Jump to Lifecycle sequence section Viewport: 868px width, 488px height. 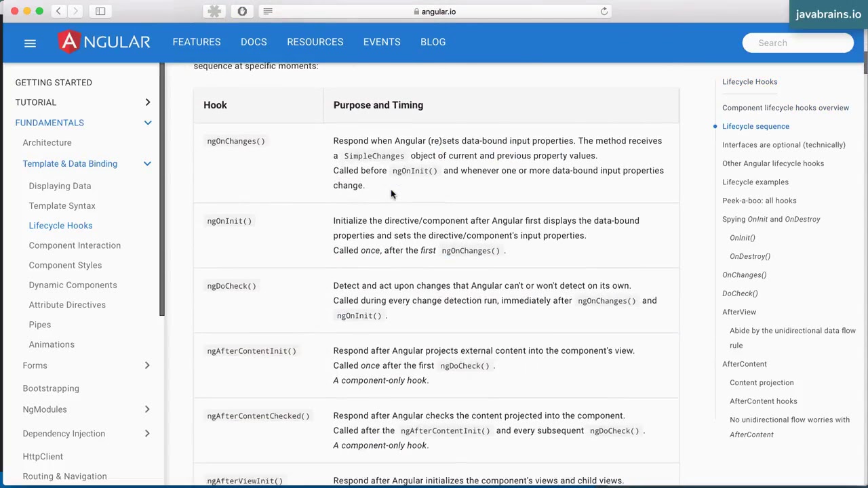(x=755, y=126)
